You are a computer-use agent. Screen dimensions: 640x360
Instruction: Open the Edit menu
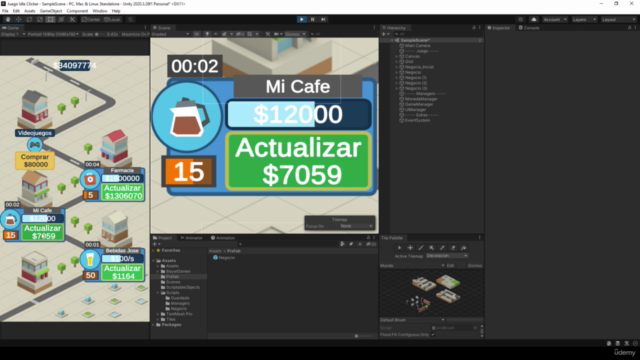(x=16, y=11)
